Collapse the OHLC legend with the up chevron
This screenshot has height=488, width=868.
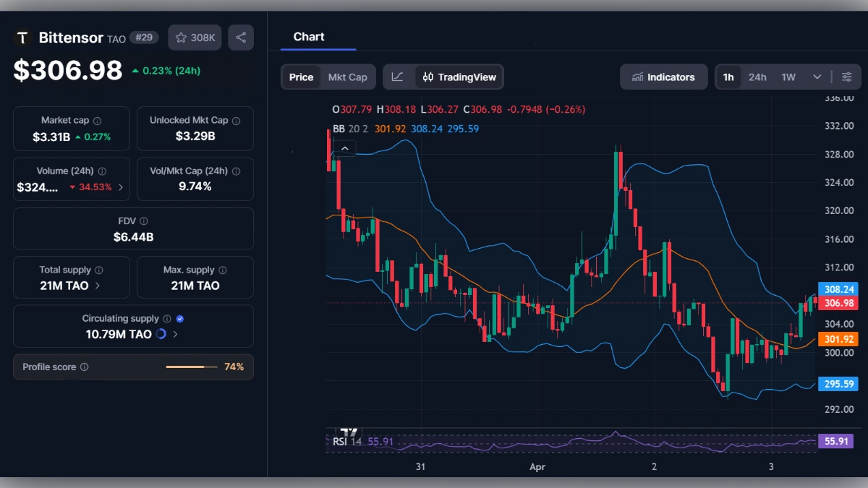(345, 147)
